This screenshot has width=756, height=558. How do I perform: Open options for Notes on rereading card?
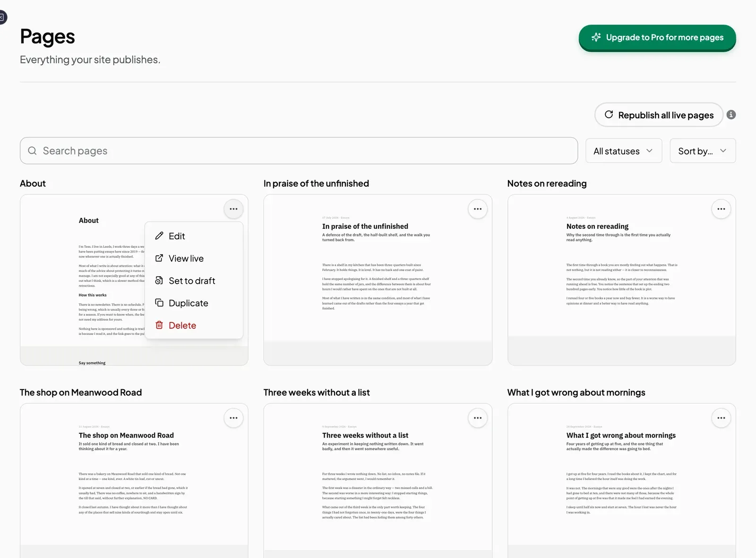click(x=721, y=209)
